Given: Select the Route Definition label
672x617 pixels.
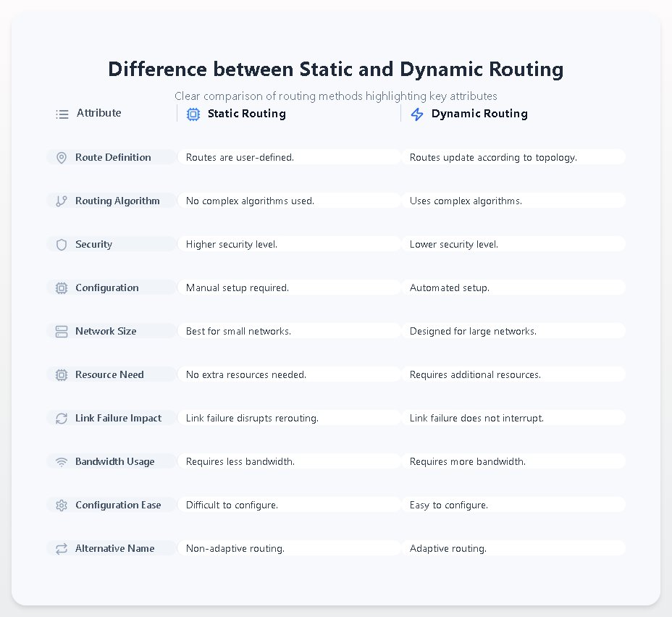Looking at the screenshot, I should (113, 157).
